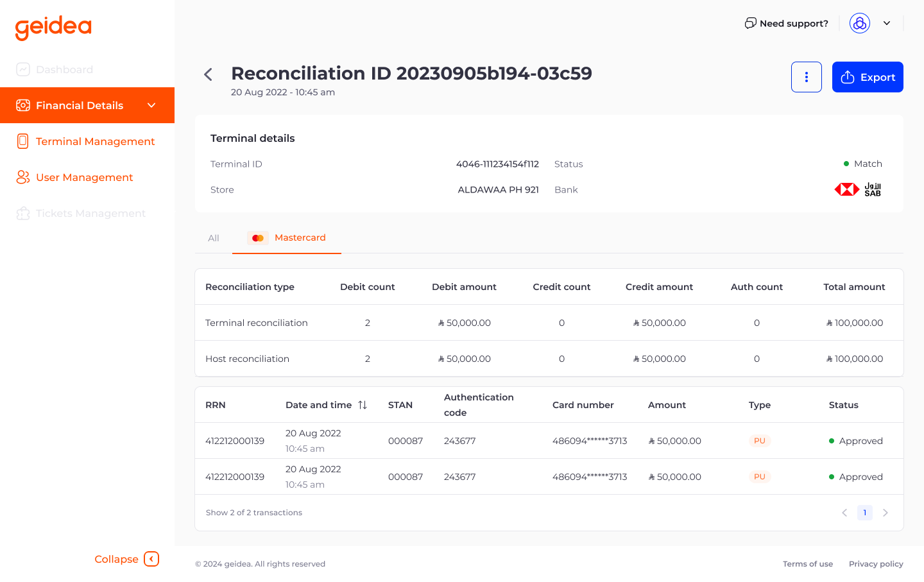
Task: Sort by Date and time arrows
Action: pyautogui.click(x=363, y=405)
